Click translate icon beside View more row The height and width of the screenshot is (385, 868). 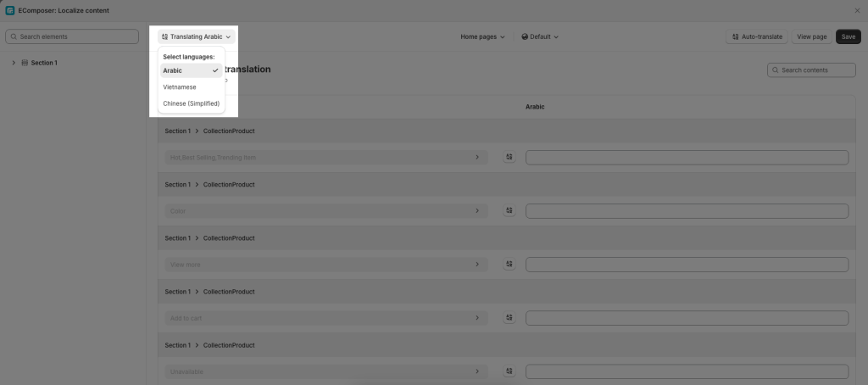point(509,265)
